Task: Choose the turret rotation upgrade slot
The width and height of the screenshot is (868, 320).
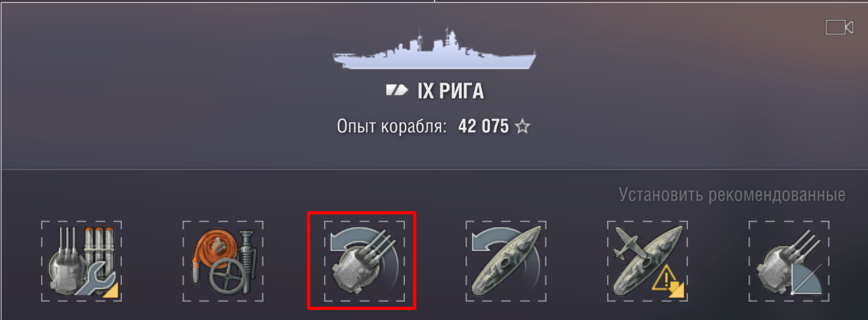Action: click(x=365, y=261)
